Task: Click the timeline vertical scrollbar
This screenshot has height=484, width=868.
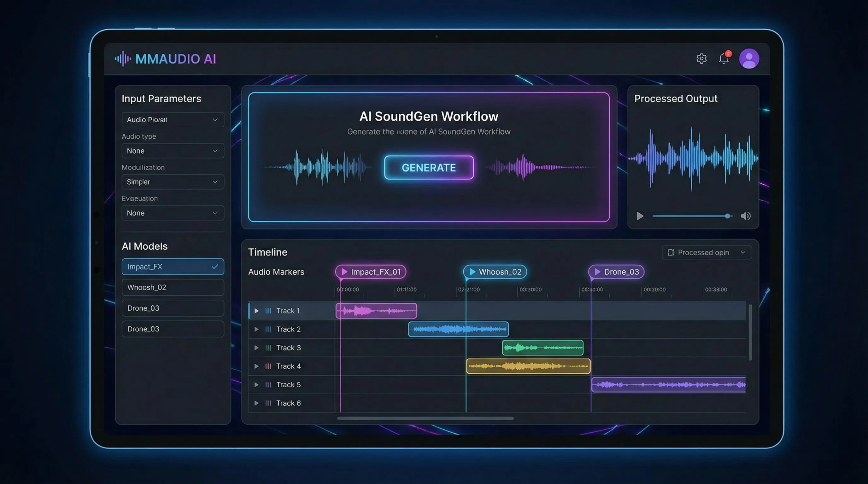Action: coord(750,332)
